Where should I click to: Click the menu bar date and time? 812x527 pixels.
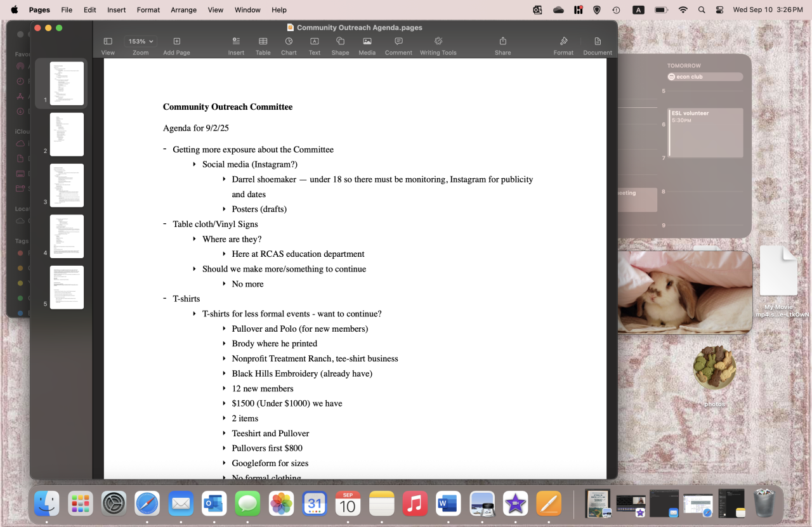pyautogui.click(x=768, y=10)
